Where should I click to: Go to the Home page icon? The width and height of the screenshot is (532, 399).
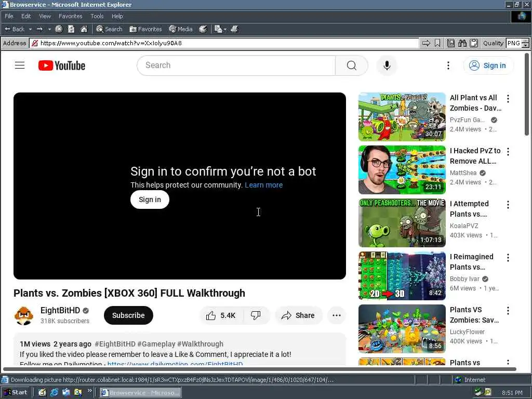pos(84,29)
